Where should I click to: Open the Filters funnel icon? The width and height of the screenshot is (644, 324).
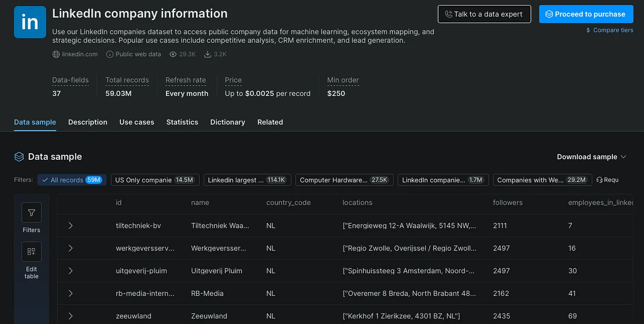click(x=31, y=213)
